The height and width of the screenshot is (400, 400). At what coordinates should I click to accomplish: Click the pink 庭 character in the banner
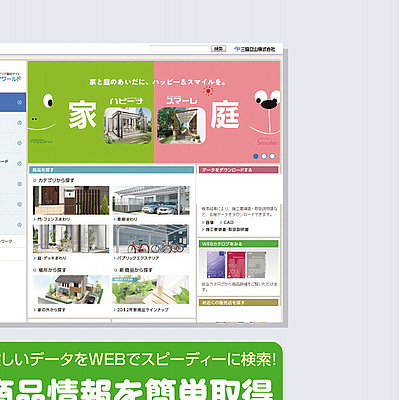pos(225,115)
